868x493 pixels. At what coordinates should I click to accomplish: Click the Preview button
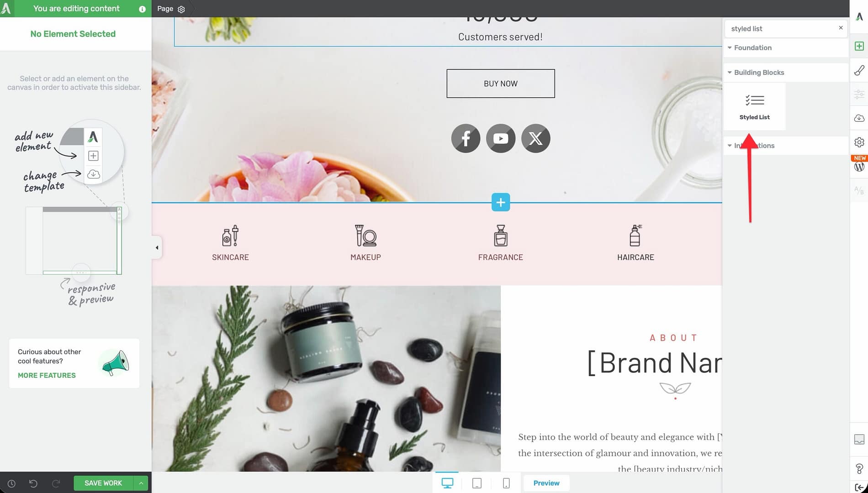click(x=546, y=483)
